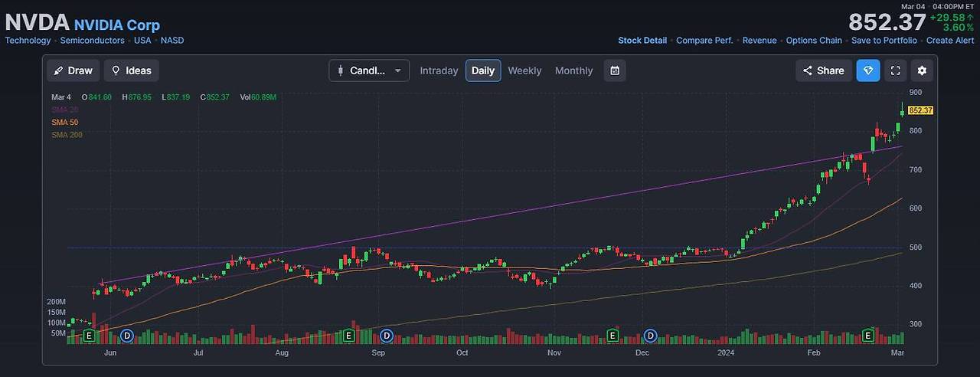Switch to Intraday timeframe
Viewport: 980px width, 377px height.
(439, 70)
